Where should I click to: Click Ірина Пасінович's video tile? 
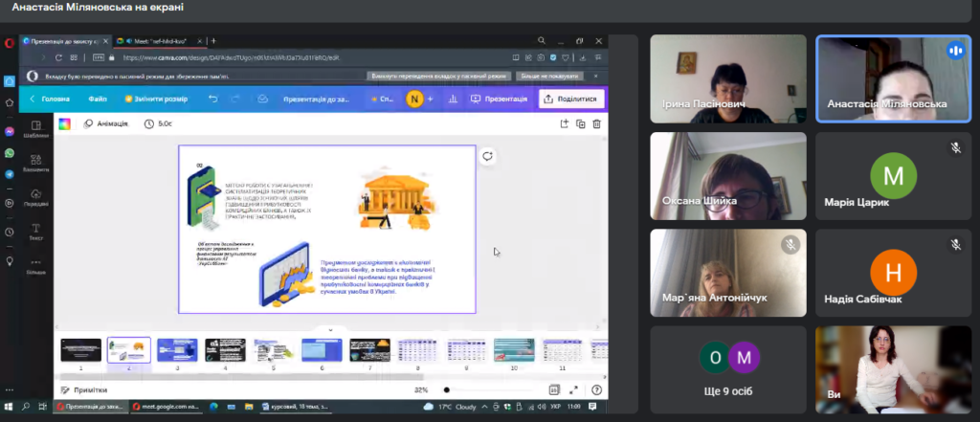pyautogui.click(x=728, y=78)
